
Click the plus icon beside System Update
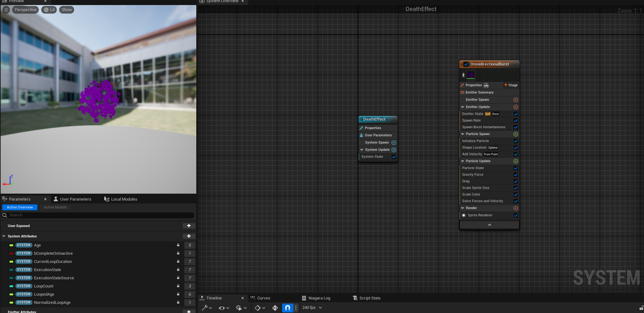coord(394,150)
